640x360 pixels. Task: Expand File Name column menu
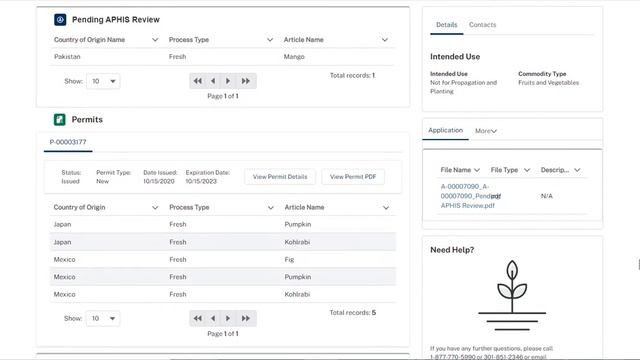(x=477, y=170)
